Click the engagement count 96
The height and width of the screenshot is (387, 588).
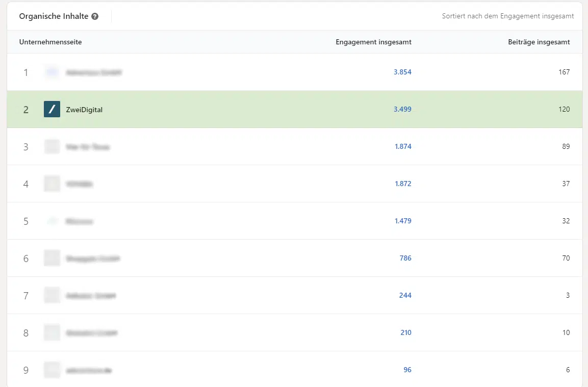[407, 370]
